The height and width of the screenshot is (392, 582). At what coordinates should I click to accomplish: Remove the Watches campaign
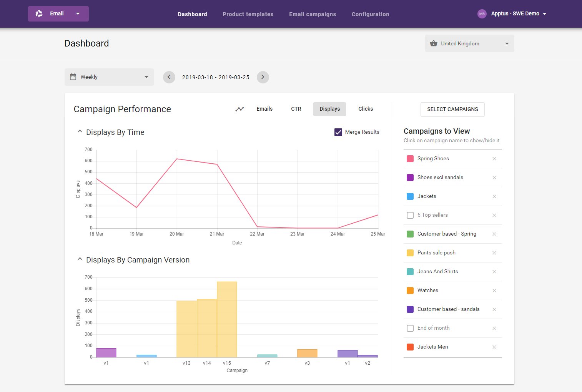tap(494, 291)
